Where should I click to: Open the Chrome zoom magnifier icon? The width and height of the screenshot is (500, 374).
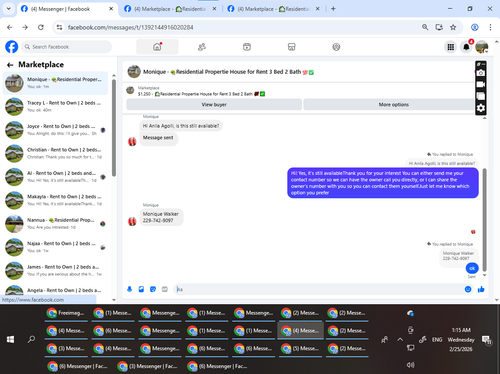coord(425,27)
